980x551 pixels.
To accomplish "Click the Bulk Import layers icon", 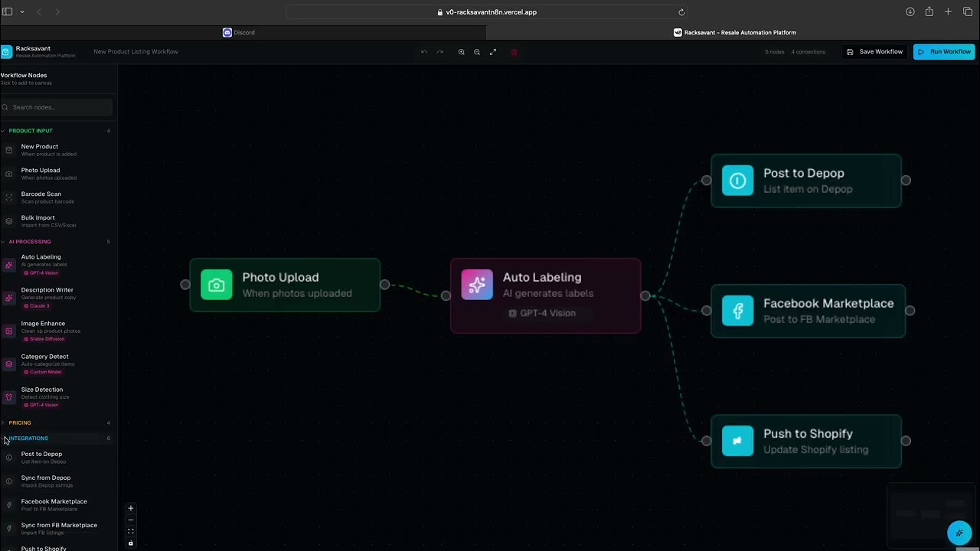I will click(9, 221).
